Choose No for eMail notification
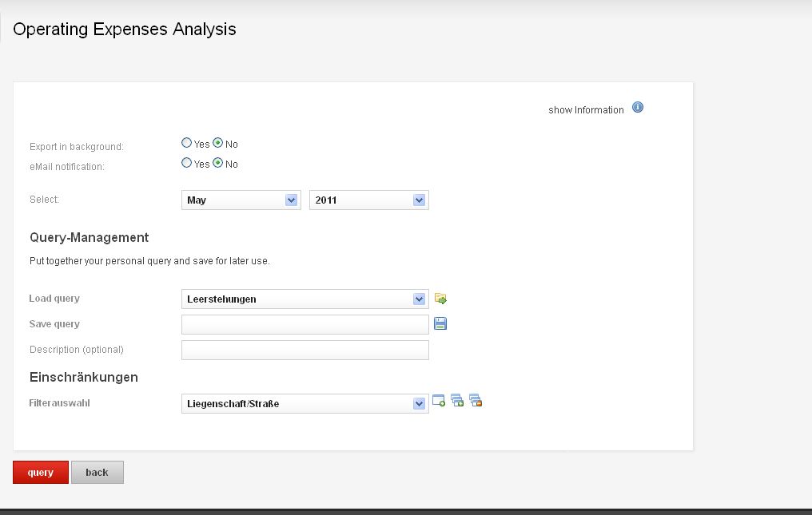 (x=218, y=163)
